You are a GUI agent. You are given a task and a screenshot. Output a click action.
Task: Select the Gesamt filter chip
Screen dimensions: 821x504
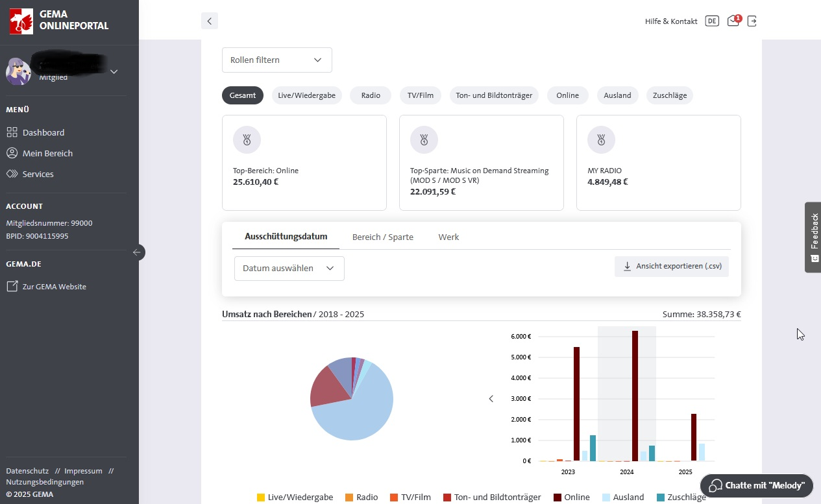[x=243, y=95]
